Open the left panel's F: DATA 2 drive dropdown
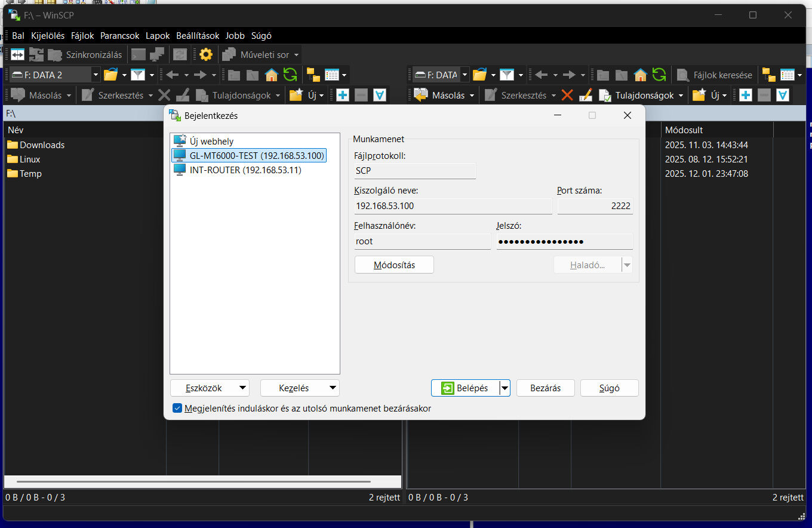 (96, 75)
